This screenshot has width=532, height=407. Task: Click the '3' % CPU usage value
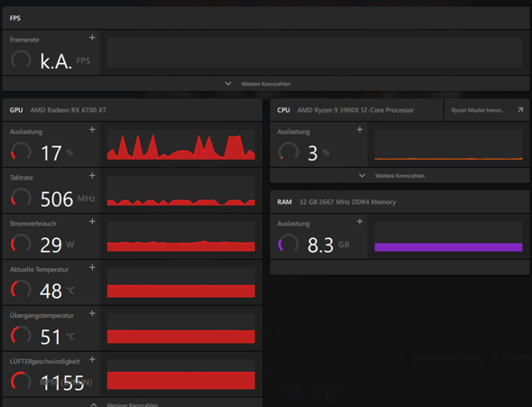[313, 153]
